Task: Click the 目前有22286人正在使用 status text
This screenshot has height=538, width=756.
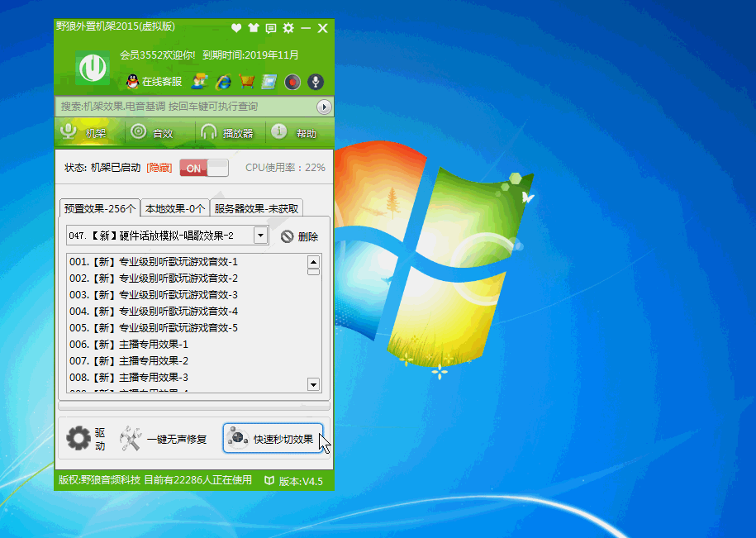Action: click(x=197, y=480)
